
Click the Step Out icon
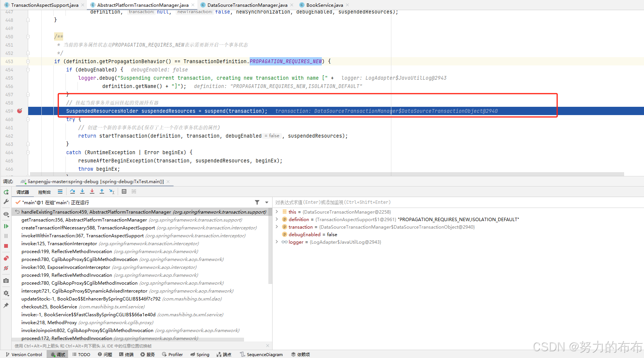click(x=102, y=191)
